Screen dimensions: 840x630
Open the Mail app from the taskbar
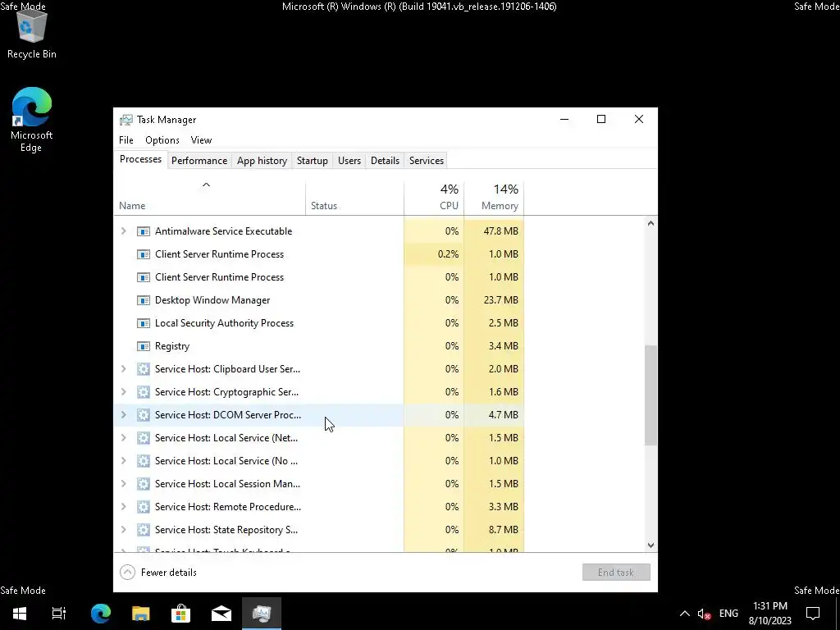pos(221,614)
